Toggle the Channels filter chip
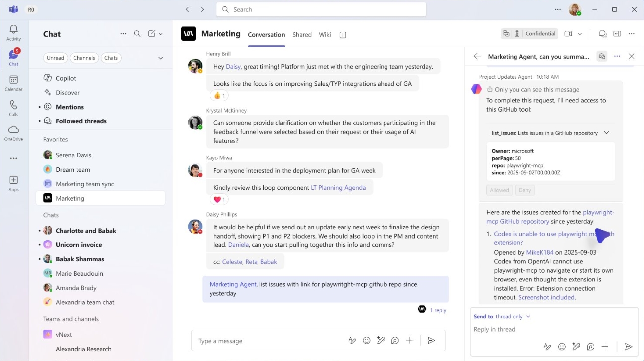Image resolution: width=644 pixels, height=361 pixels. tap(84, 58)
